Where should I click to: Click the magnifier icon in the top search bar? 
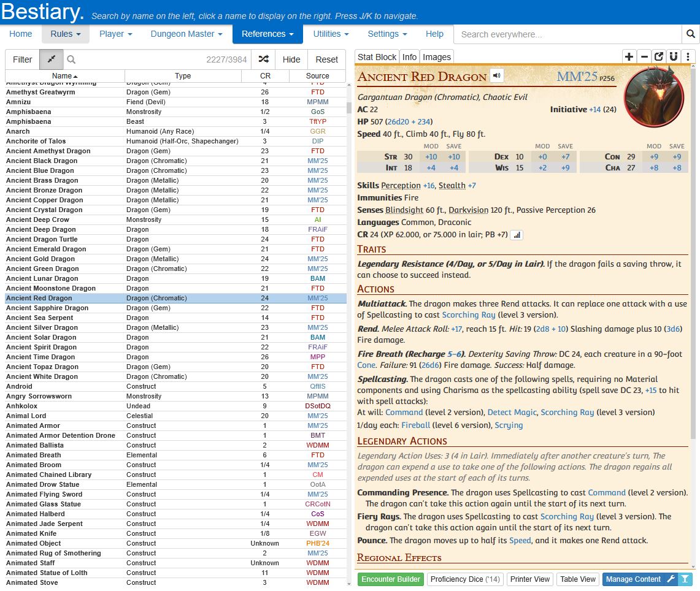coord(690,34)
